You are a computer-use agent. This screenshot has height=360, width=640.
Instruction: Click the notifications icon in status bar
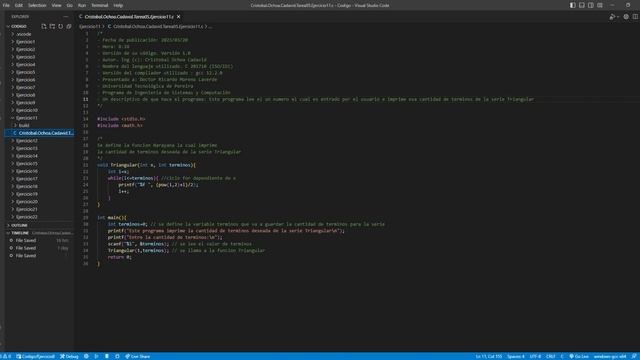point(634,356)
